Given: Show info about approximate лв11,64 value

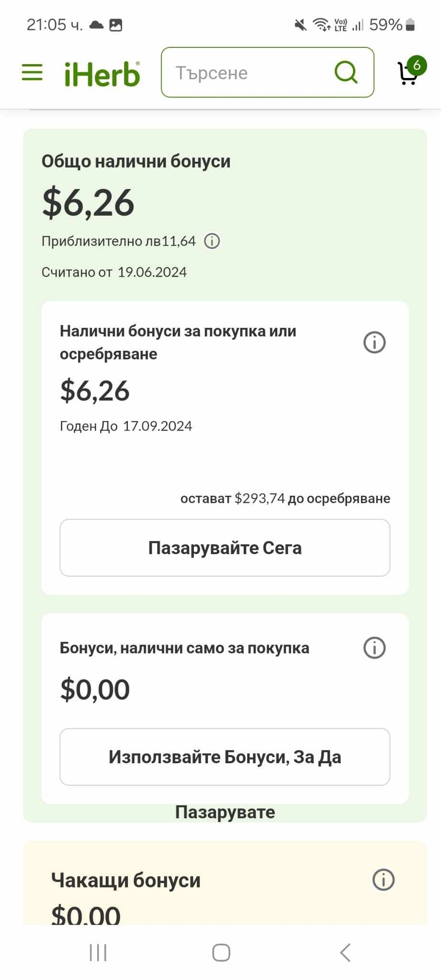Looking at the screenshot, I should tap(212, 241).
